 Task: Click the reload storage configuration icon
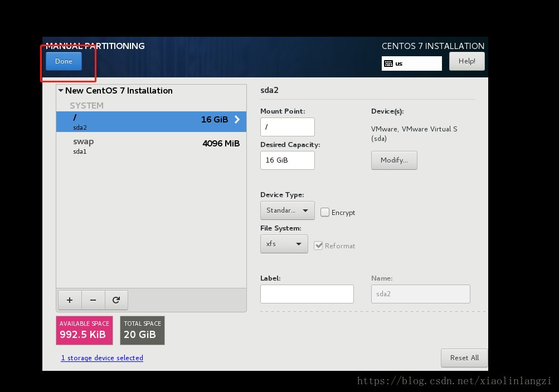click(x=116, y=300)
